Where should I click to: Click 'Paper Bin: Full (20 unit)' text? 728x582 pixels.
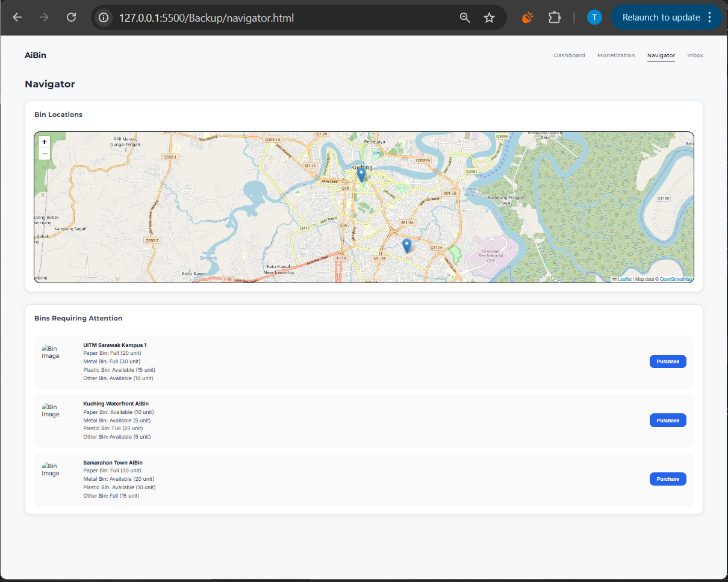coord(112,353)
